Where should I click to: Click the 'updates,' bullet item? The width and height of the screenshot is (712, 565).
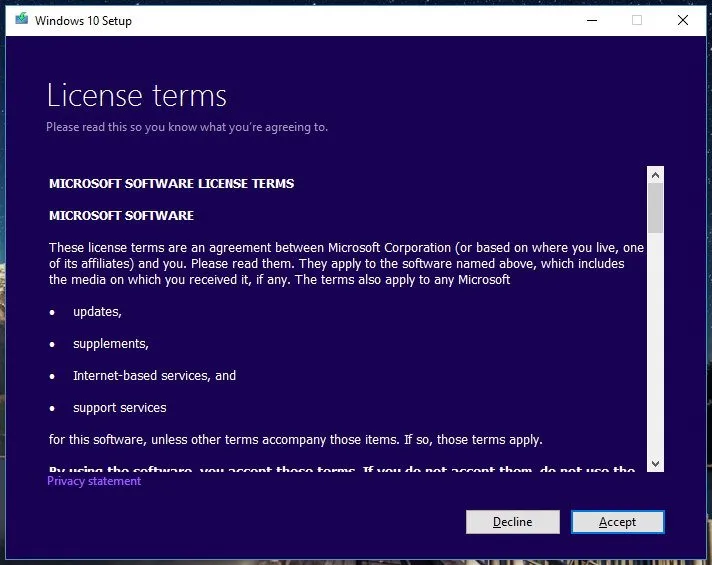[97, 312]
